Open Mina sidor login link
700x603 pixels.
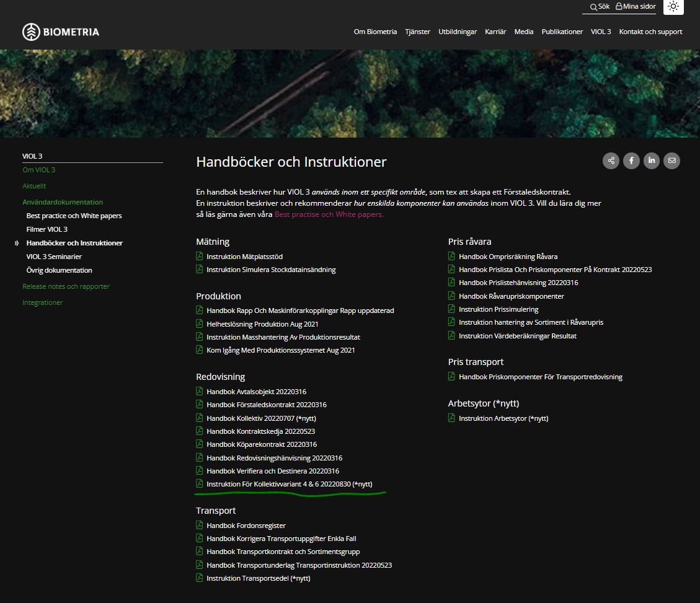click(x=635, y=7)
